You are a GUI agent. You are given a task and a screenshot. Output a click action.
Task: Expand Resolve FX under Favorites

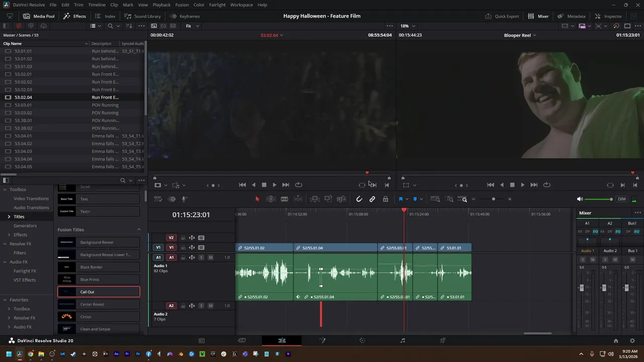pyautogui.click(x=9, y=318)
